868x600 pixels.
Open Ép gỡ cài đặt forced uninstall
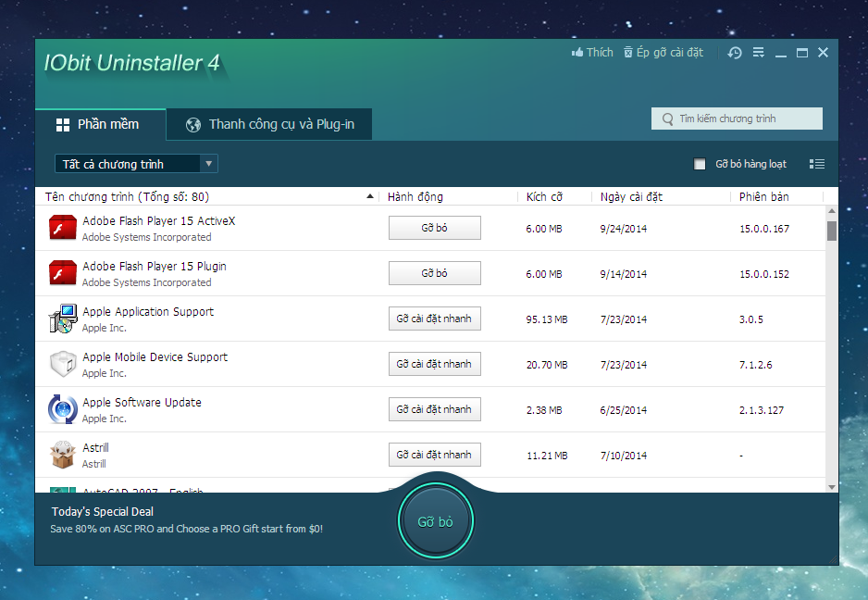[663, 52]
